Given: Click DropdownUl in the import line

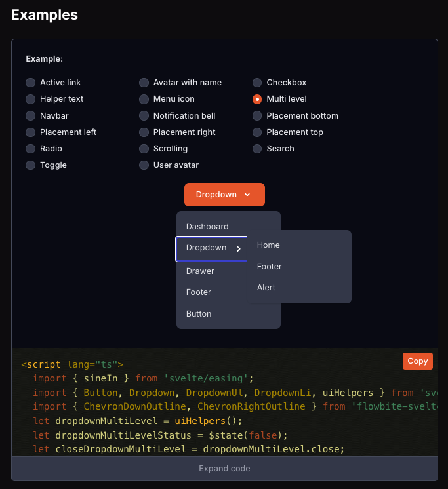Looking at the screenshot, I should pos(214,393).
